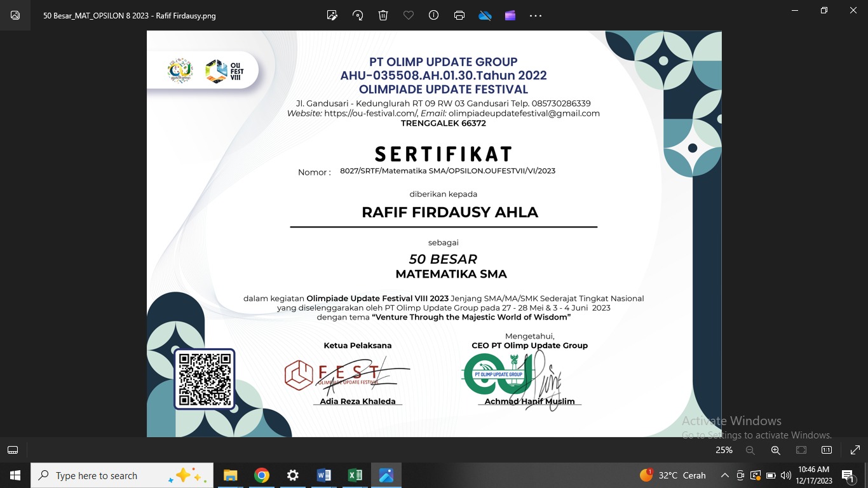Minimize the Photos window
The height and width of the screenshot is (488, 868).
click(794, 10)
